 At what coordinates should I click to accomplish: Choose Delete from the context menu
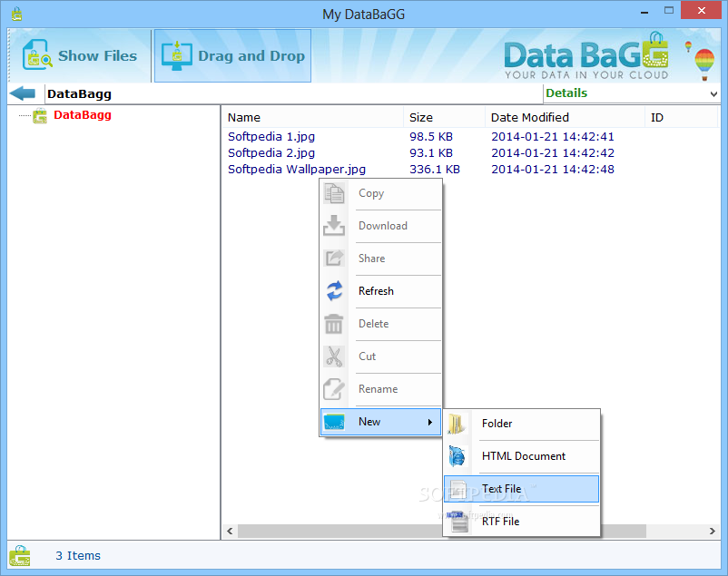(x=380, y=324)
